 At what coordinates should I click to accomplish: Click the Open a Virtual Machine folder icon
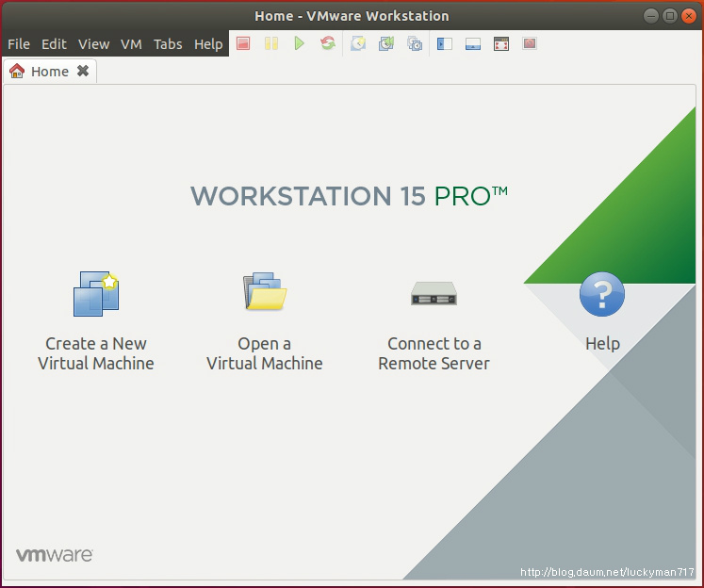[x=265, y=291]
